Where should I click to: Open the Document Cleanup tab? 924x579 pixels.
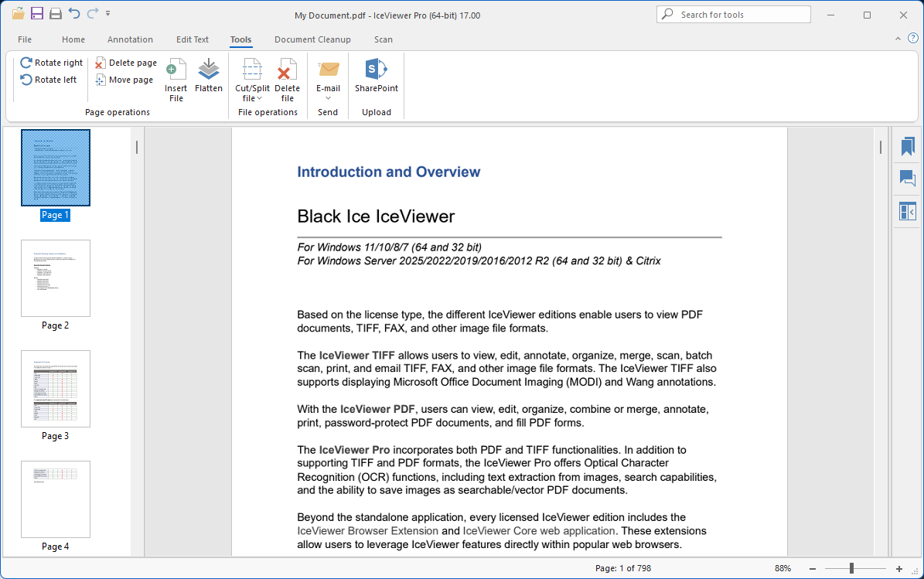click(x=312, y=39)
